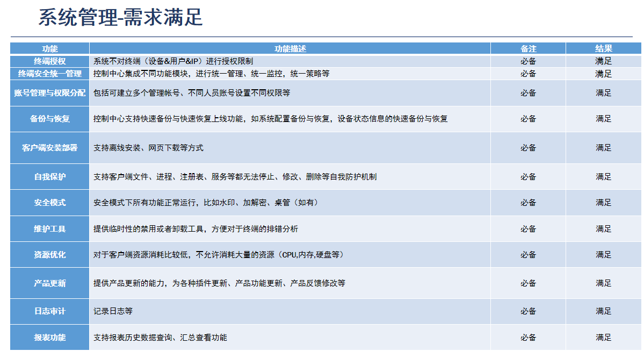Select the 功能描述 column header
Image resolution: width=644 pixels, height=351 pixels.
[290, 48]
